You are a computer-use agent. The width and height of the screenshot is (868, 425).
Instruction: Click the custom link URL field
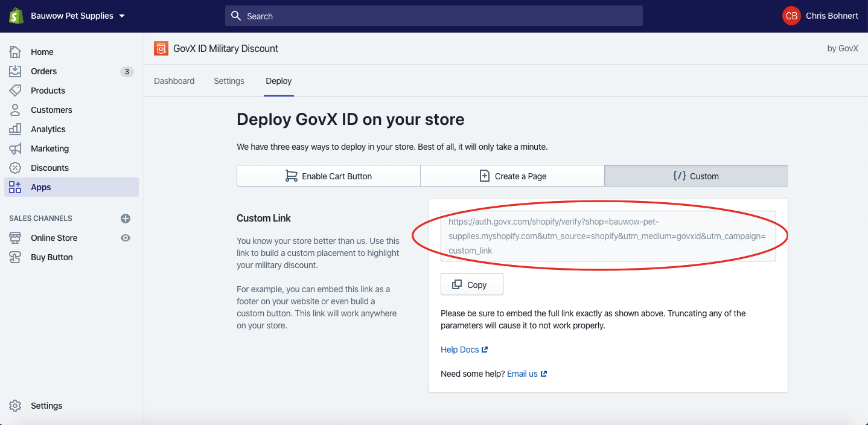608,236
